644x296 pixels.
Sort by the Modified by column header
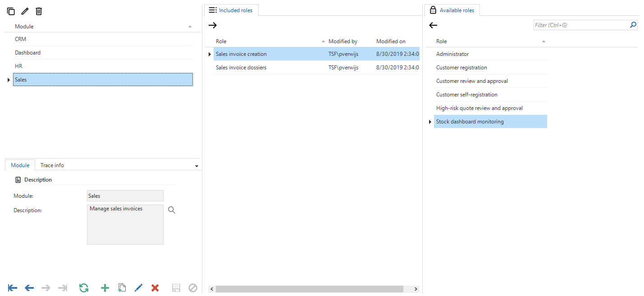click(x=343, y=41)
